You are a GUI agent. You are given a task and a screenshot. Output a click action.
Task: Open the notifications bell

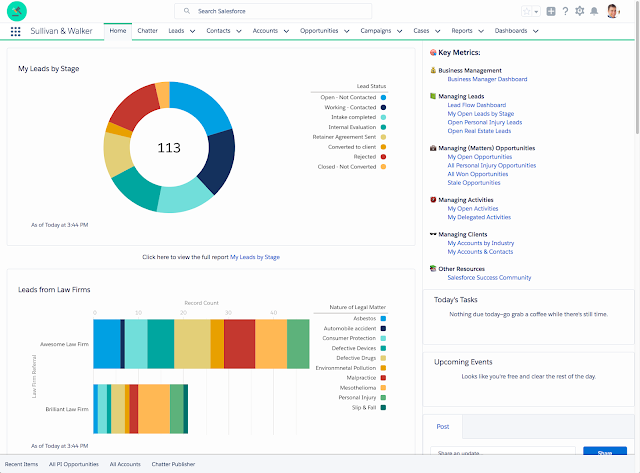(594, 11)
